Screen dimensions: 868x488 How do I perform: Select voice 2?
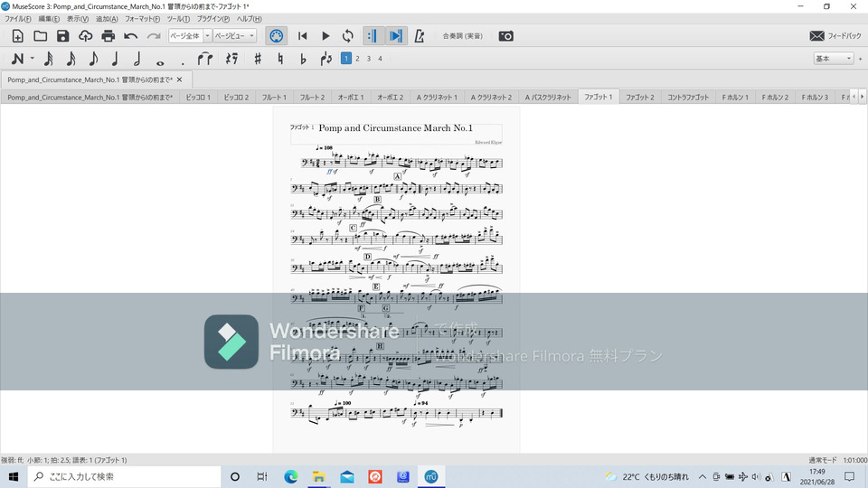358,58
